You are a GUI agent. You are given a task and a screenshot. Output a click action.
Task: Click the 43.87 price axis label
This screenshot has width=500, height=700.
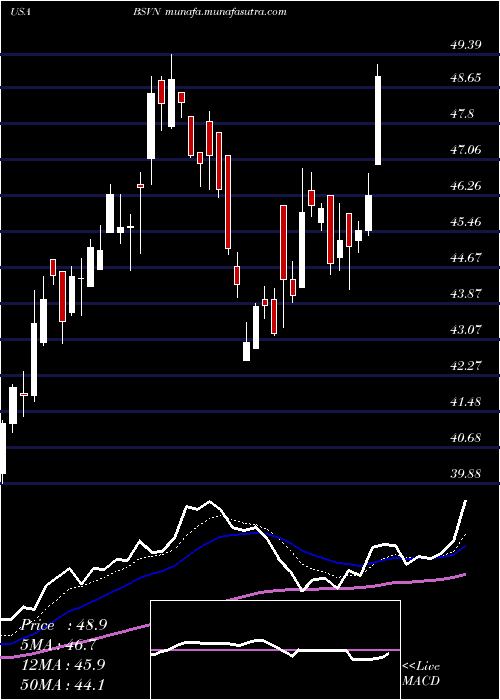click(x=465, y=294)
